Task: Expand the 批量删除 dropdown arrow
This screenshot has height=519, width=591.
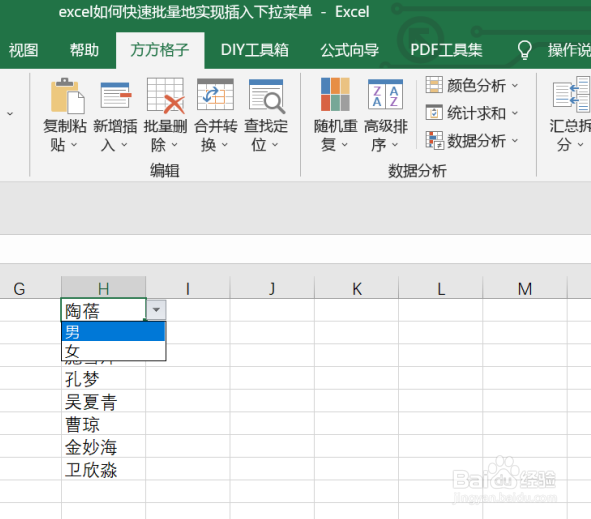Action: pyautogui.click(x=175, y=145)
